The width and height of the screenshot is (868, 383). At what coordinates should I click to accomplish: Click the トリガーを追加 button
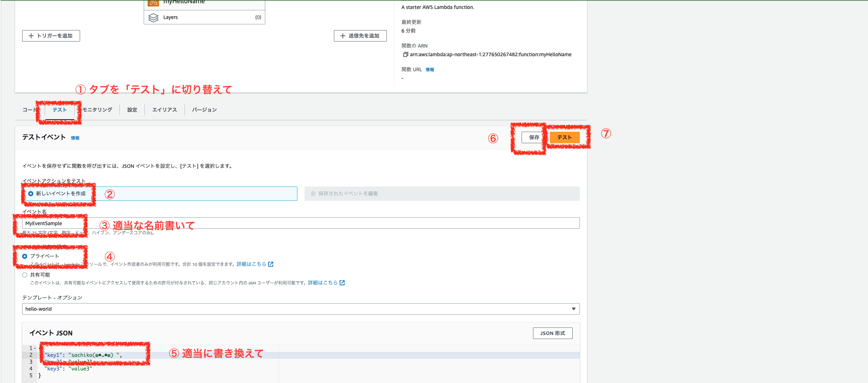51,36
